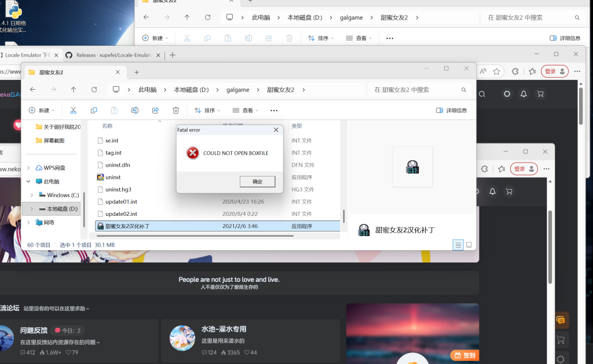
Task: Click the Copy icon in Explorer toolbar
Action: pyautogui.click(x=93, y=110)
